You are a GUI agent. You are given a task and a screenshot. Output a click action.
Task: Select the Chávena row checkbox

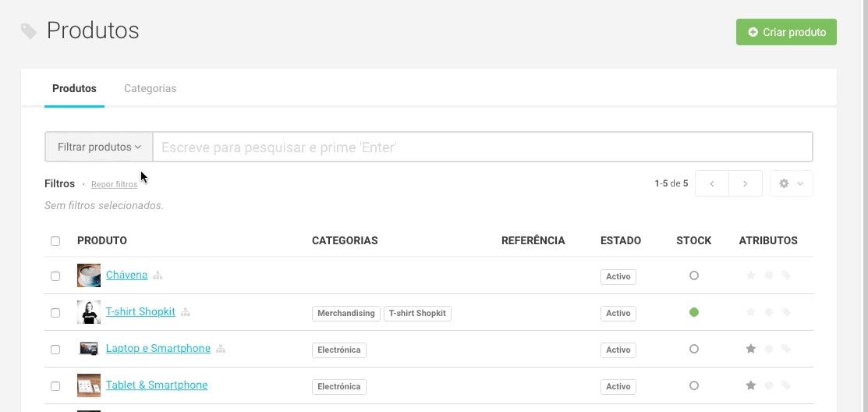(55, 276)
